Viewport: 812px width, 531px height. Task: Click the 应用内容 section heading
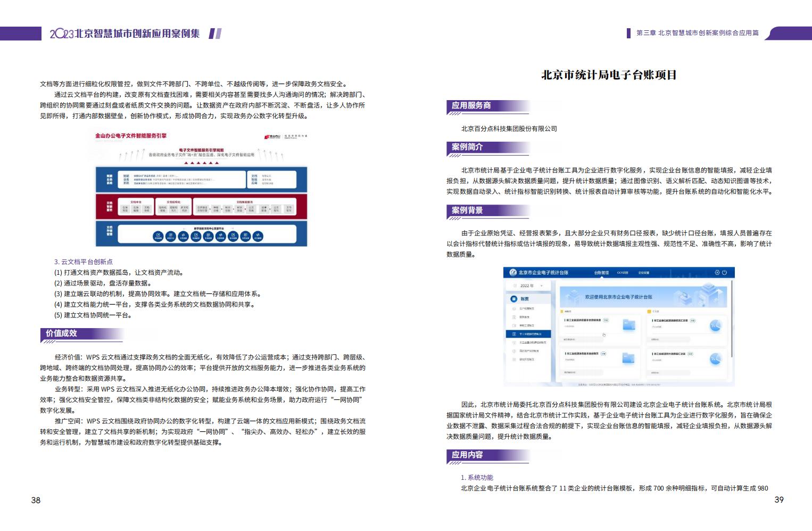(467, 455)
